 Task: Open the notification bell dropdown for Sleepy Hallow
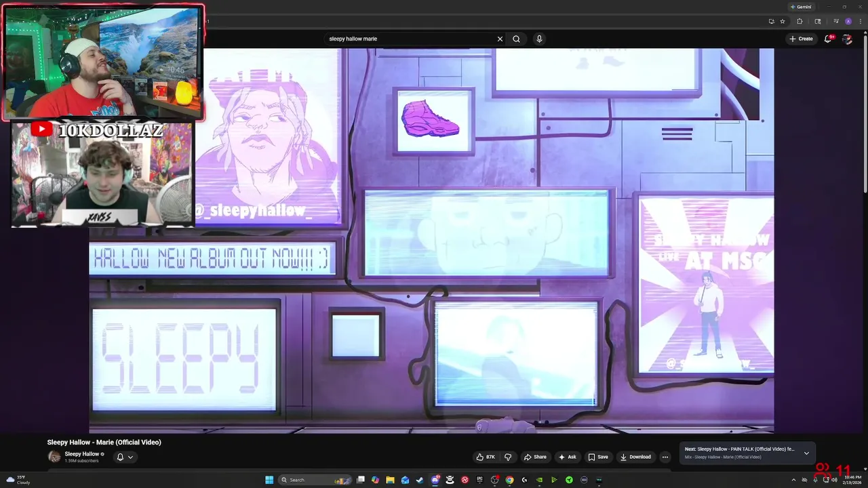coord(125,457)
